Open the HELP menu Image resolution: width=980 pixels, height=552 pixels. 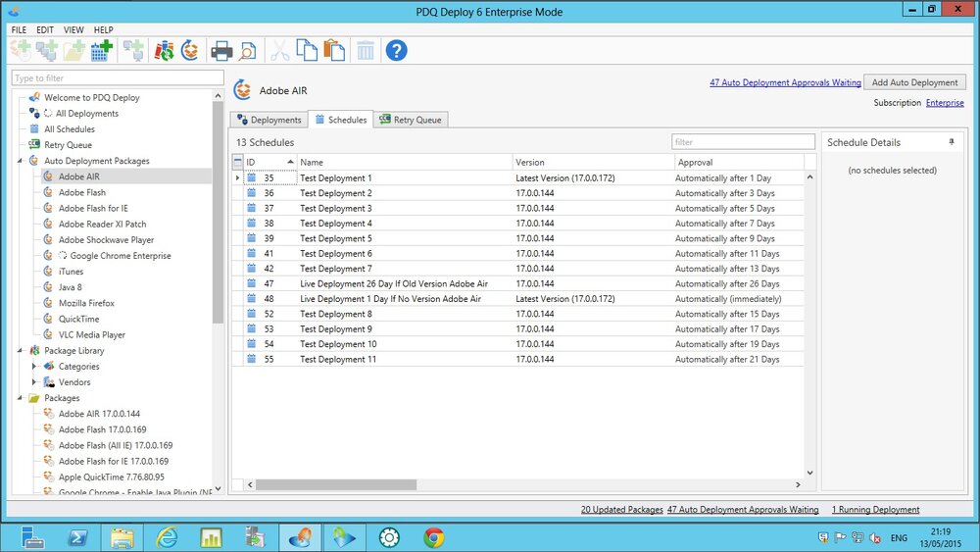(103, 29)
